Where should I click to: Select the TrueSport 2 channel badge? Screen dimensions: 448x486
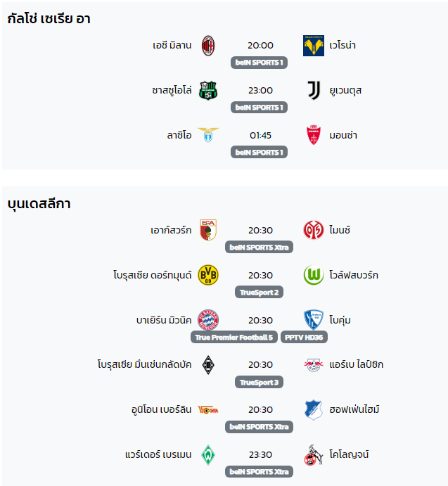pyautogui.click(x=260, y=293)
